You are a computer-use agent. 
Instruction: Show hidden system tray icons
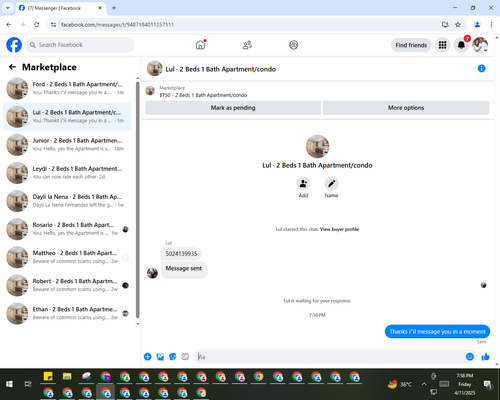point(424,384)
